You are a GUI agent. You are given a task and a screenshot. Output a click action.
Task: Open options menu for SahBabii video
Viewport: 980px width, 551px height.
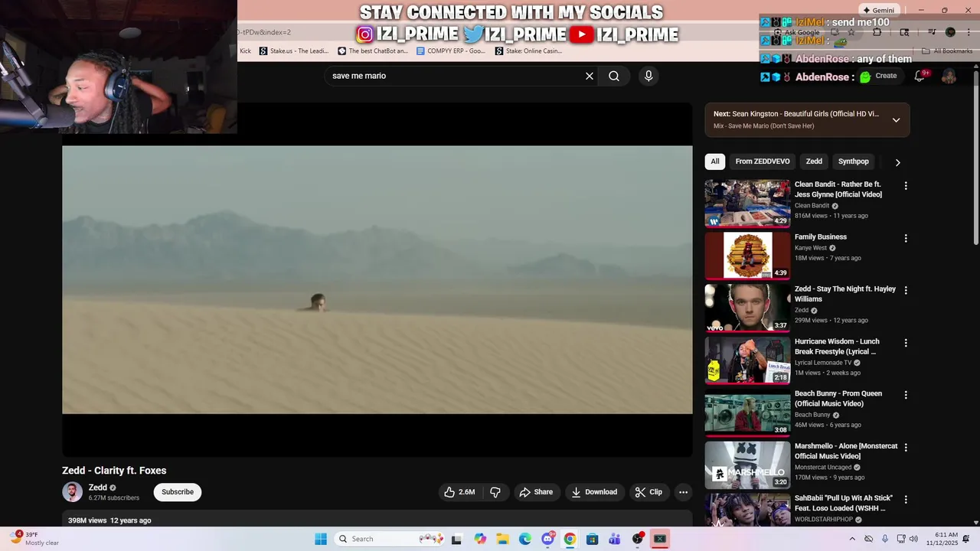coord(906,500)
